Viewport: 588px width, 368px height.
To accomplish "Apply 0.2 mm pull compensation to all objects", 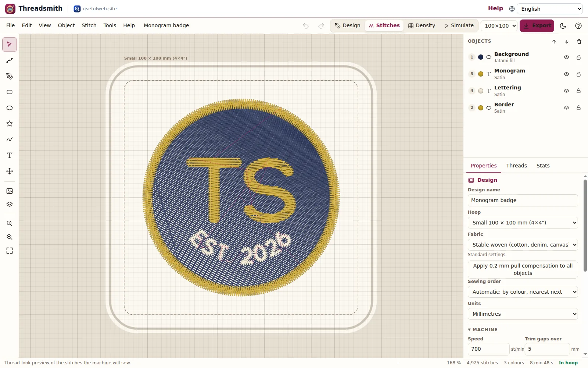I will click(523, 269).
